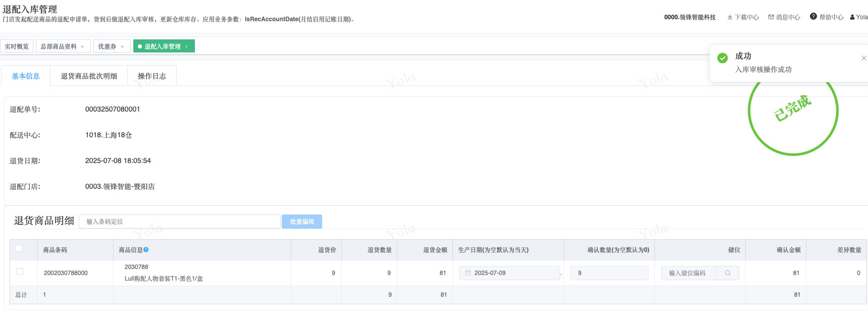Switch to the 总部商品资料 tab
Viewport: 868px width, 325px height.
(x=59, y=46)
